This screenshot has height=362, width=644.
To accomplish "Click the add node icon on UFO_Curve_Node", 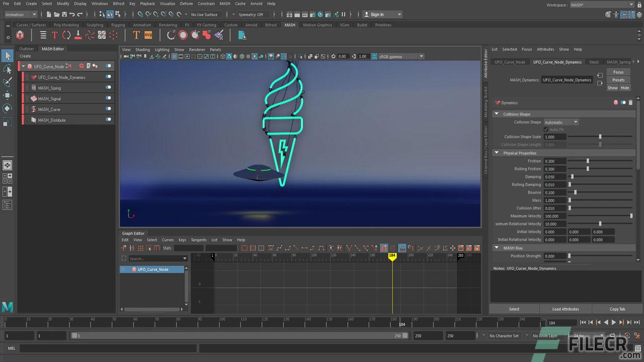I will coord(82,66).
